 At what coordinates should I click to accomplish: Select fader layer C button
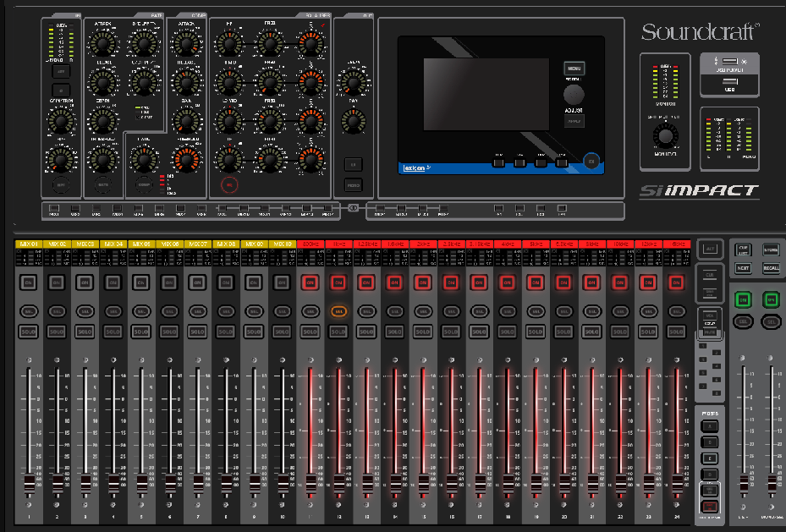[x=709, y=458]
